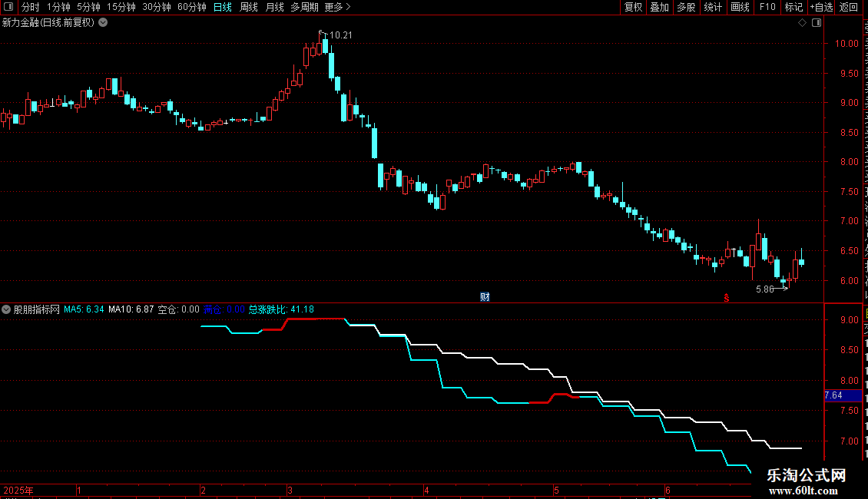This screenshot has height=499, width=868.
Task: Click 返回 to go back
Action: (849, 7)
